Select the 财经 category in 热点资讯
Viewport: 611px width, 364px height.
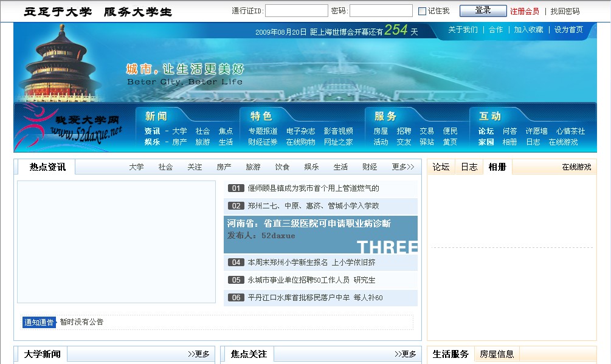click(x=370, y=167)
